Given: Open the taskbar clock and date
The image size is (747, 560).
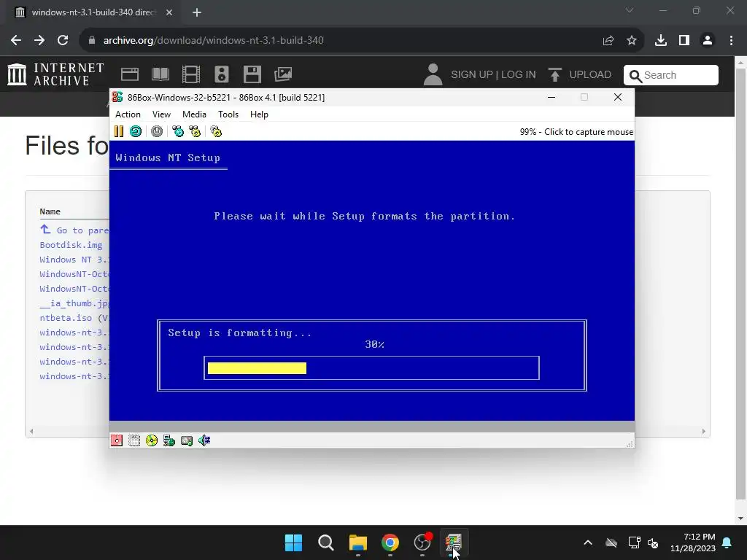Looking at the screenshot, I should pyautogui.click(x=693, y=542).
